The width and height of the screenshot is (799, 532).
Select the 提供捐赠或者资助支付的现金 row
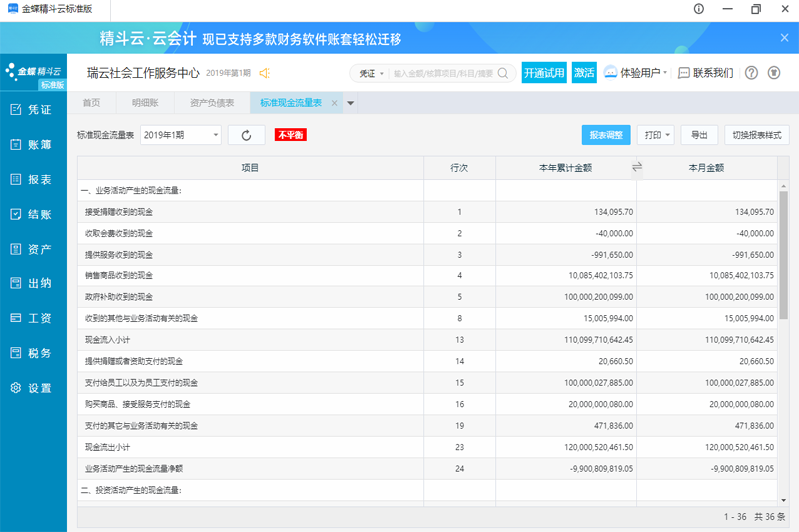coord(427,361)
